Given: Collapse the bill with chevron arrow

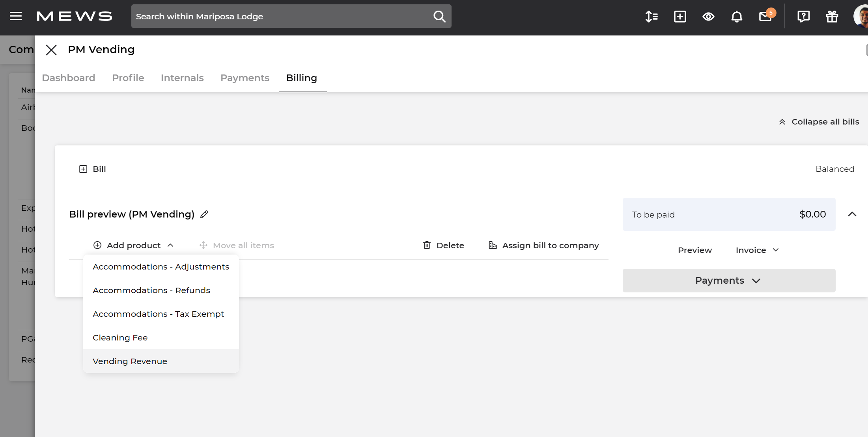Looking at the screenshot, I should point(852,214).
